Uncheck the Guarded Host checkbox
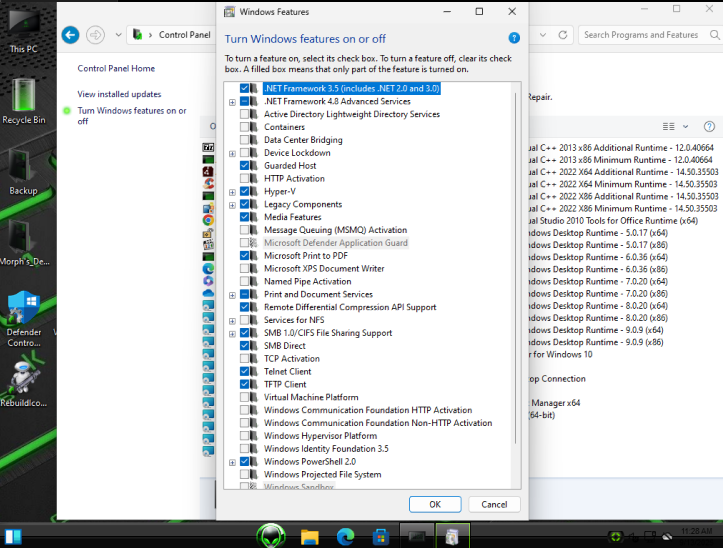The width and height of the screenshot is (723, 548). click(x=244, y=166)
